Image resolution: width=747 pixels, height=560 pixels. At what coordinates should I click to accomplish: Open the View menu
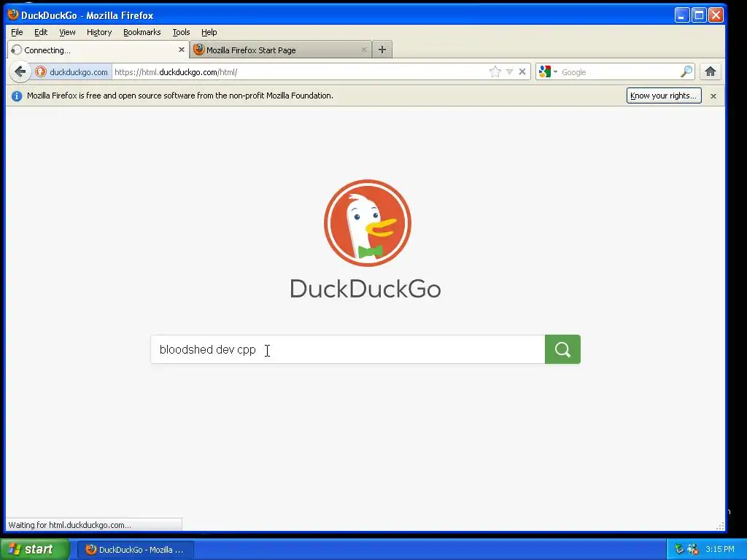[x=67, y=32]
